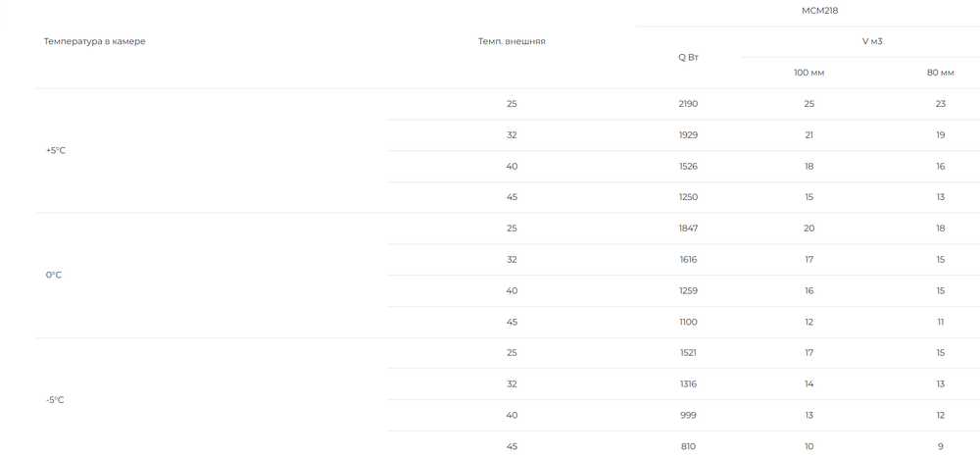The height and width of the screenshot is (458, 980).
Task: Select the 0°C row group label
Action: click(54, 276)
